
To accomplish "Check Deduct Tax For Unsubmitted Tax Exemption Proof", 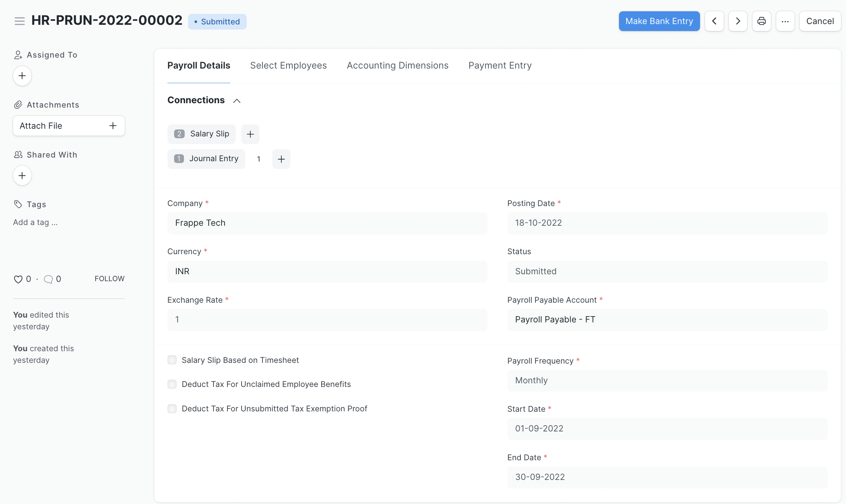I will tap(172, 409).
